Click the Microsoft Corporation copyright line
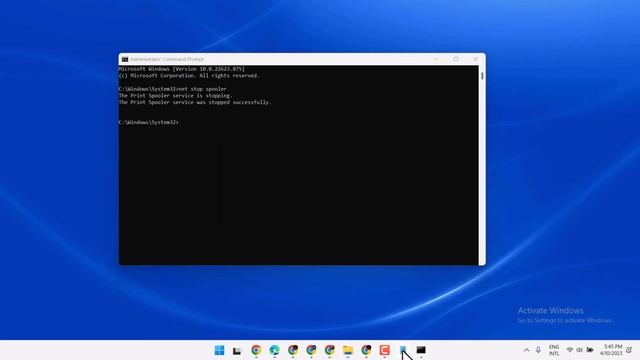The width and height of the screenshot is (640, 360). (189, 76)
